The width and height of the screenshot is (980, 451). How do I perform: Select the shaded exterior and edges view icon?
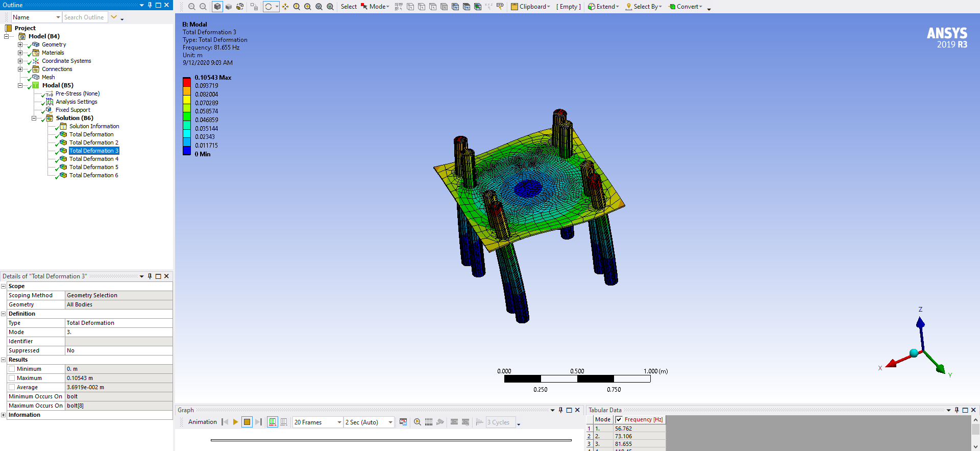(x=217, y=7)
